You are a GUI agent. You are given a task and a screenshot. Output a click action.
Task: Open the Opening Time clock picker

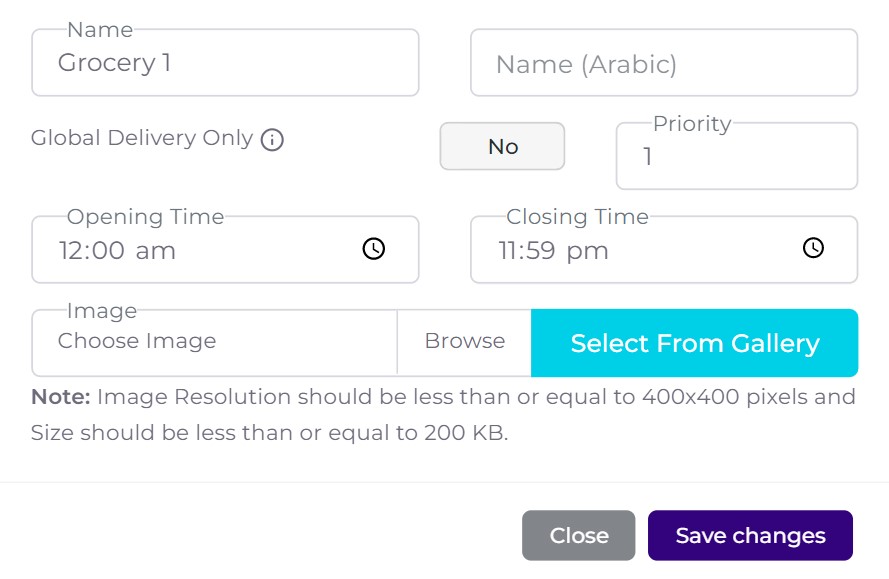pos(373,249)
